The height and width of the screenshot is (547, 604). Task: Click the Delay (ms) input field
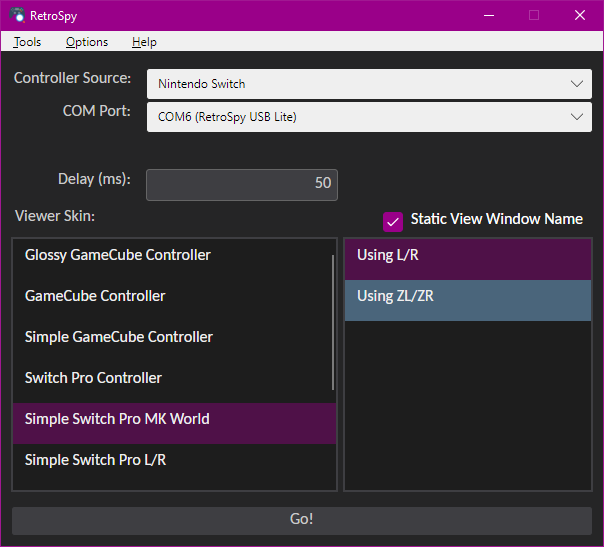coord(242,185)
